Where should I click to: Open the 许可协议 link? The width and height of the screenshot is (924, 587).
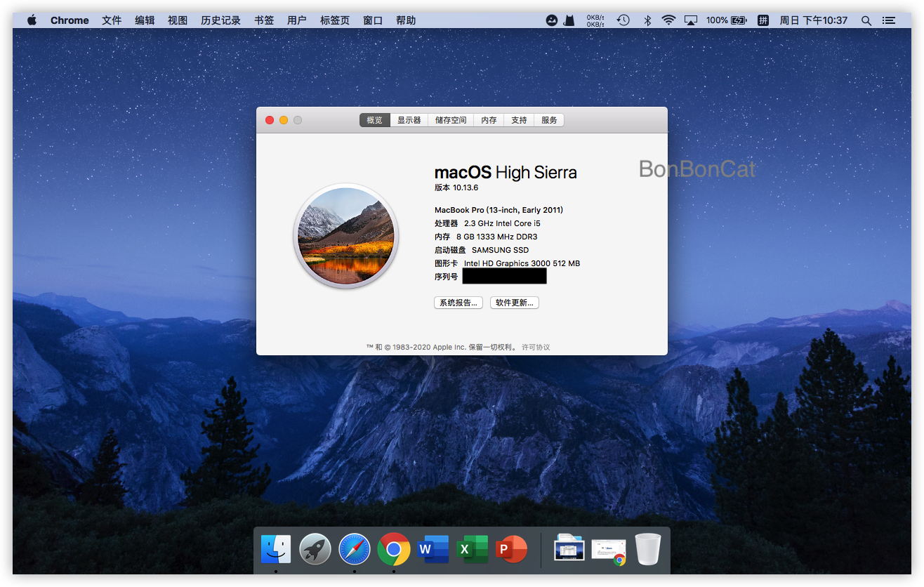[x=536, y=347]
